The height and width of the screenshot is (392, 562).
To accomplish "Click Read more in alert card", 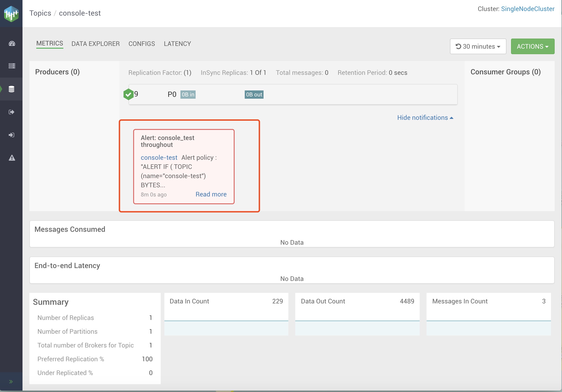I will click(211, 194).
